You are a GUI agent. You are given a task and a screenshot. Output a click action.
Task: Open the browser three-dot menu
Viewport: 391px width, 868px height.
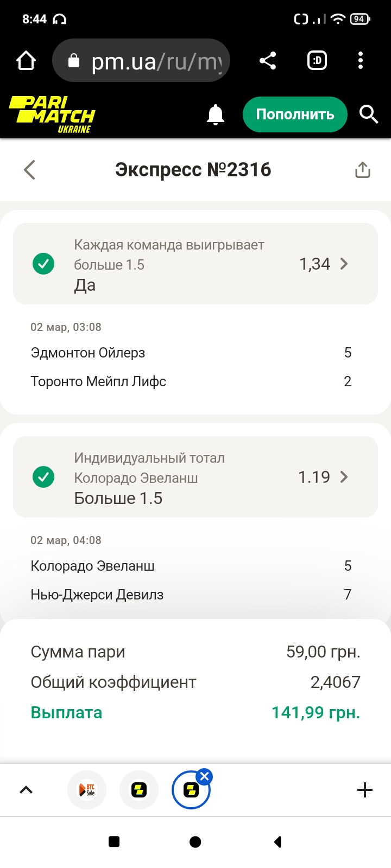361,61
